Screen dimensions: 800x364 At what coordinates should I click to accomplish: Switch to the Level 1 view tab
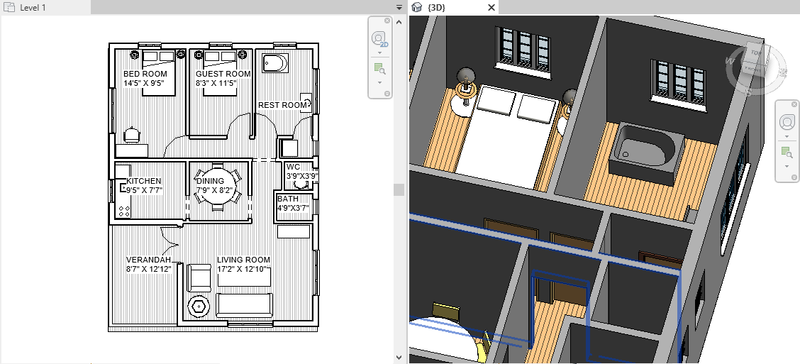[33, 8]
